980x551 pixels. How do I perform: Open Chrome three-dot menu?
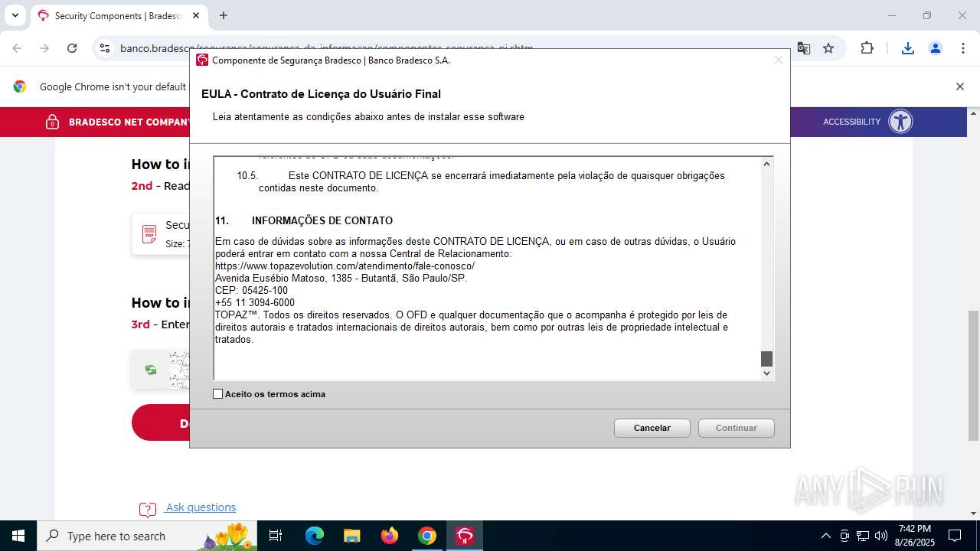[962, 48]
